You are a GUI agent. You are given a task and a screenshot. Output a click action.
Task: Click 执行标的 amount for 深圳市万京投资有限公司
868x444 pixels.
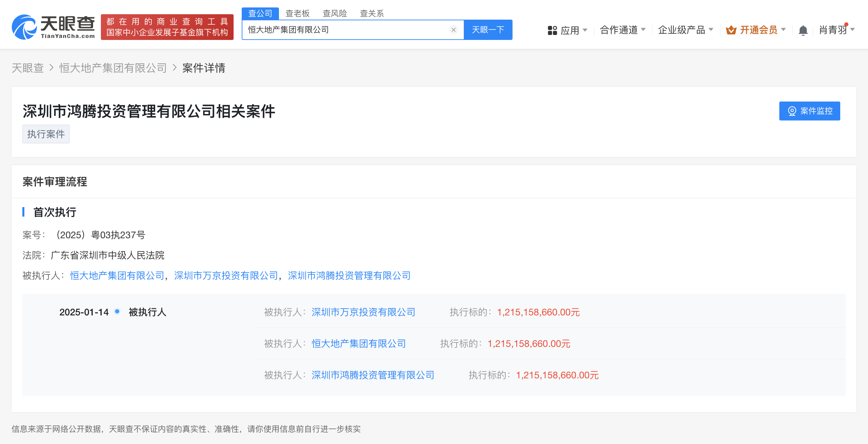[538, 312]
